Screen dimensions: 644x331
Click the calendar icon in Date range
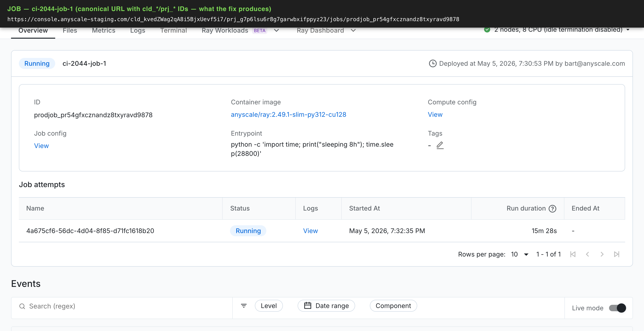point(308,305)
